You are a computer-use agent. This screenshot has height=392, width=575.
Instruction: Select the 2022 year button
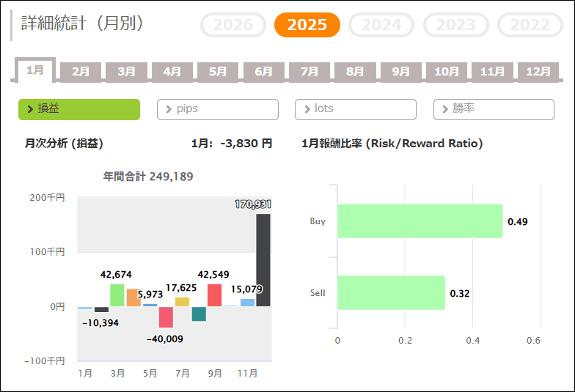tap(530, 25)
